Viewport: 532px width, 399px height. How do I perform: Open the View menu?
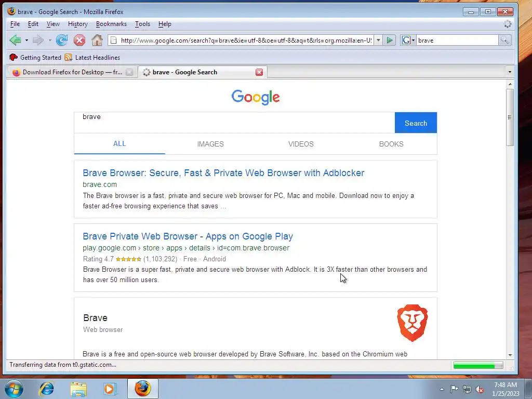click(53, 24)
